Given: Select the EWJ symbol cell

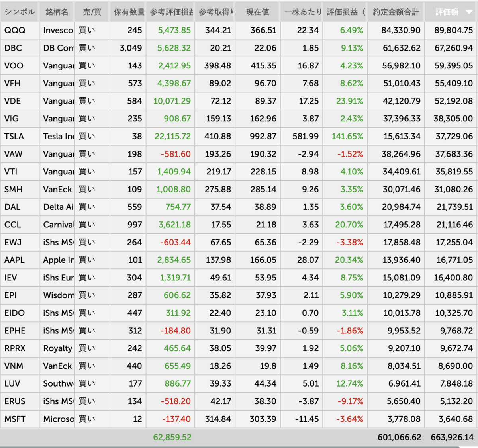Looking at the screenshot, I should [x=20, y=242].
